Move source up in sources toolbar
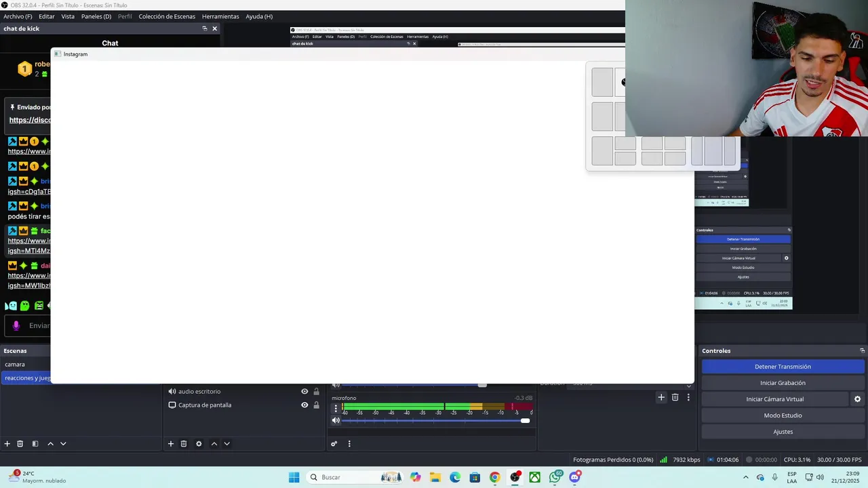 pos(214,444)
